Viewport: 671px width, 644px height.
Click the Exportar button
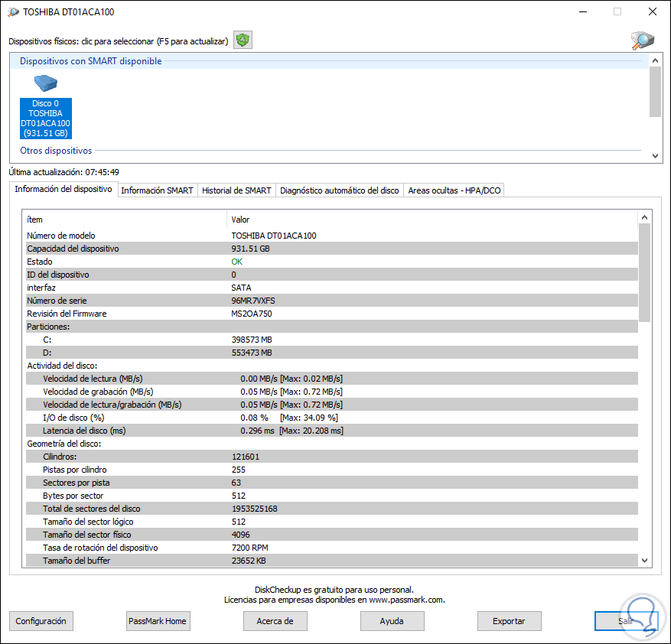(x=510, y=621)
